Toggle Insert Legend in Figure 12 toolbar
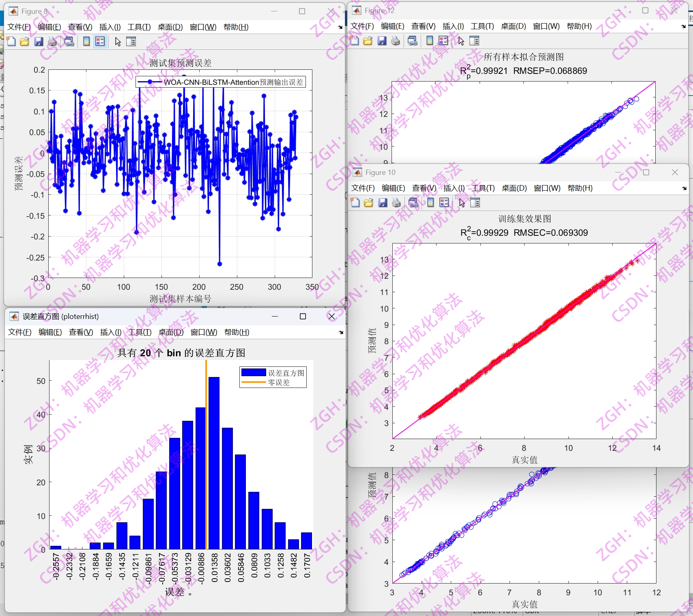Viewport: 693px width, 616px height. click(x=443, y=41)
